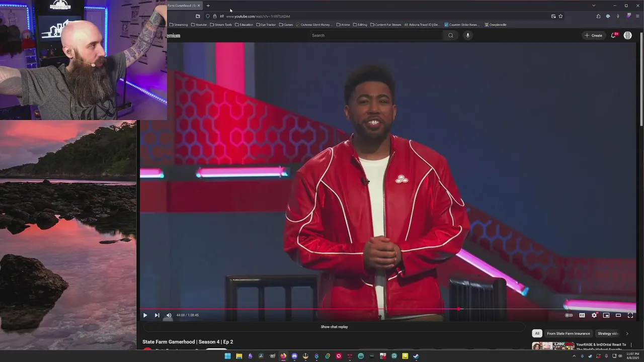The height and width of the screenshot is (362, 644).
Task: Open the Editing bookmarks folder
Action: [x=360, y=25]
